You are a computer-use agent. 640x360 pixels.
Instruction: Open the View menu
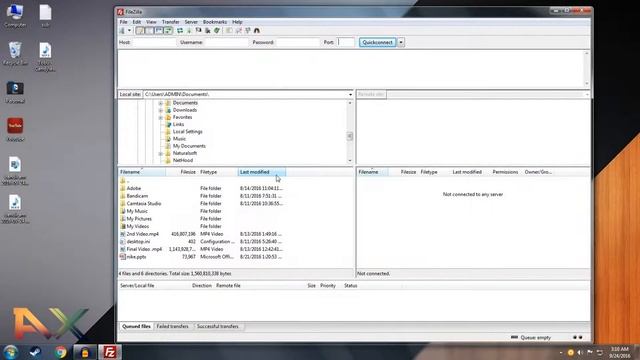point(151,22)
